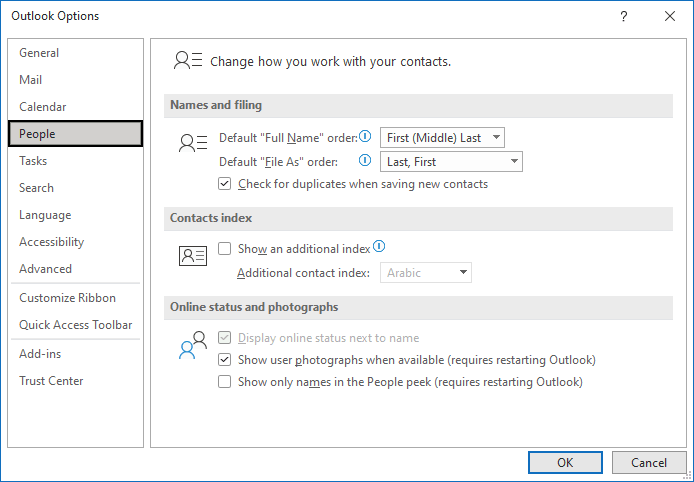Open the Additional contact index Arabic dropdown
This screenshot has width=694, height=482.
[426, 273]
